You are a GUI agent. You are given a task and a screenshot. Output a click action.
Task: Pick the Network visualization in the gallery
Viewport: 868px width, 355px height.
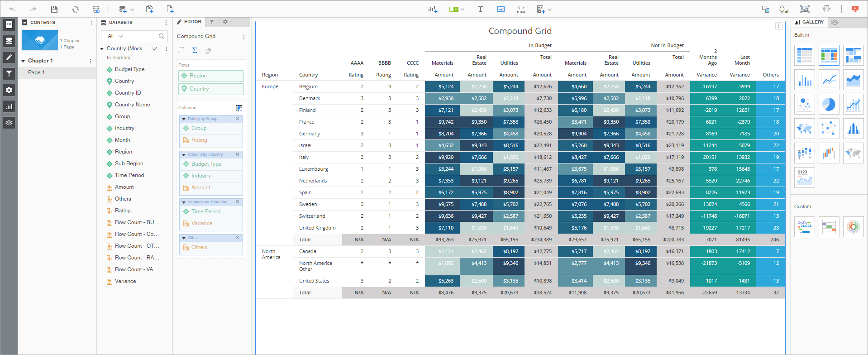(829, 129)
